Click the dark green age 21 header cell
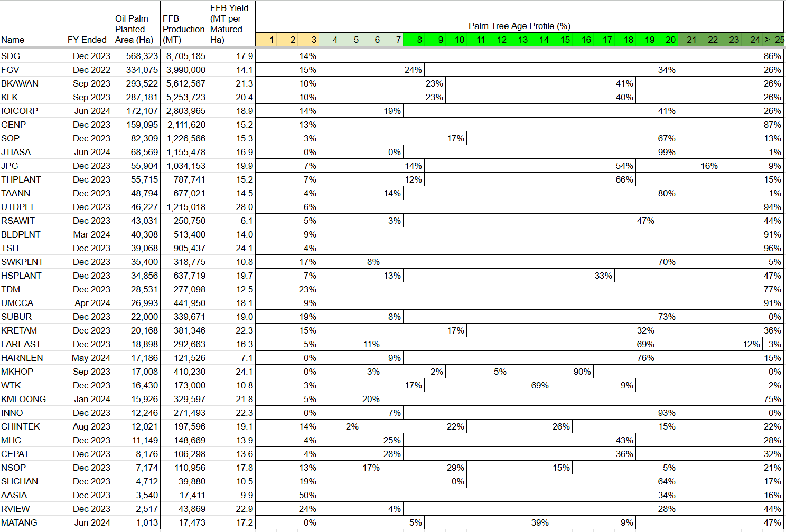This screenshot has height=532, width=786. pos(689,40)
